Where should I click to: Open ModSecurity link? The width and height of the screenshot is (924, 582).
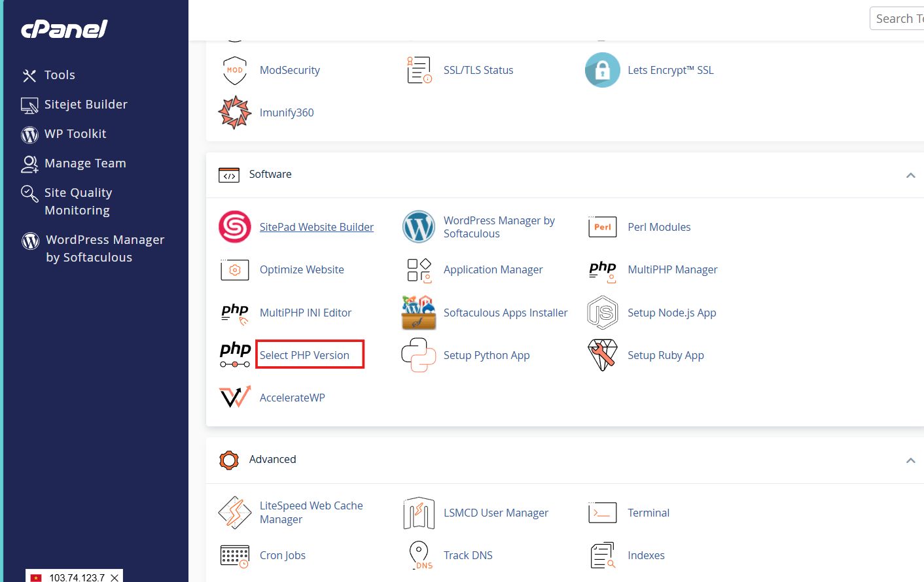pyautogui.click(x=290, y=70)
